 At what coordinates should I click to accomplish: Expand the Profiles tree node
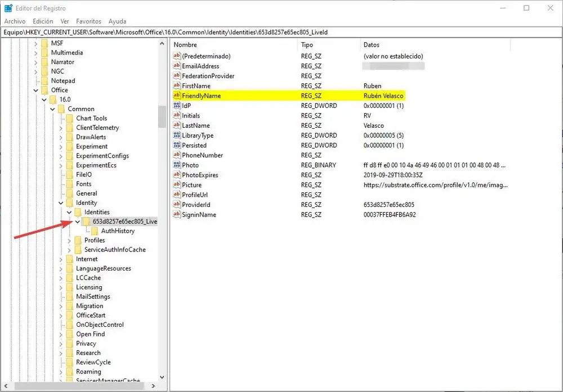69,241
